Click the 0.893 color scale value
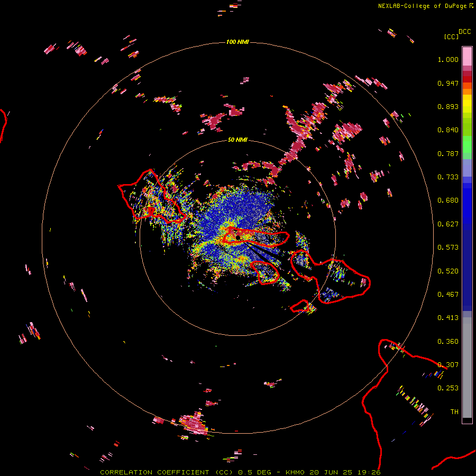Image resolution: width=476 pixels, height=476 pixels. (448, 106)
